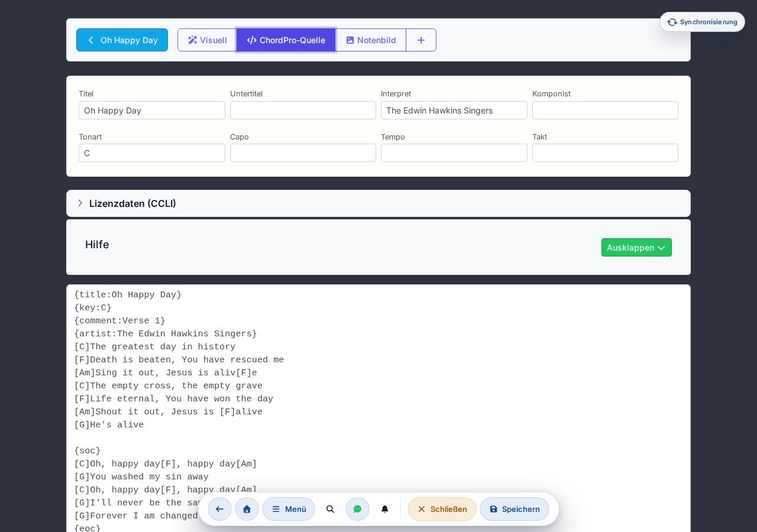Click line "[C]The greatest day in history"
The width and height of the screenshot is (757, 532).
click(155, 347)
